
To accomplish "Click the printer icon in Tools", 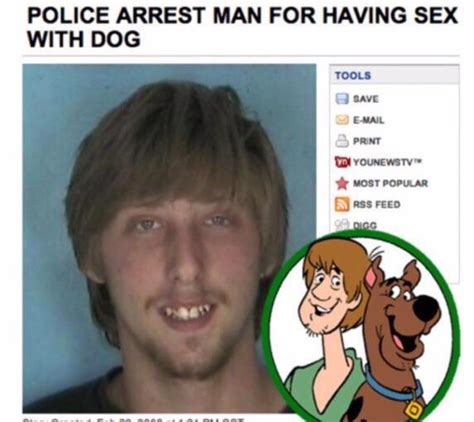I will point(342,141).
